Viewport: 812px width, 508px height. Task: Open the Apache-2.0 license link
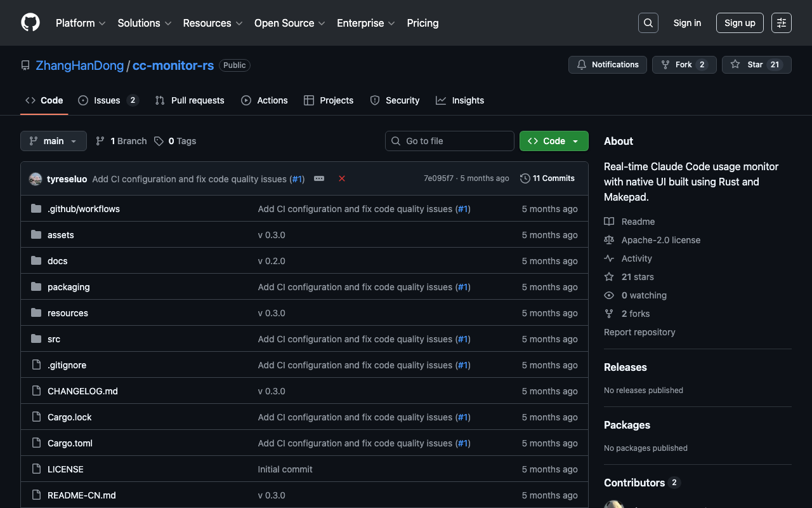tap(660, 240)
